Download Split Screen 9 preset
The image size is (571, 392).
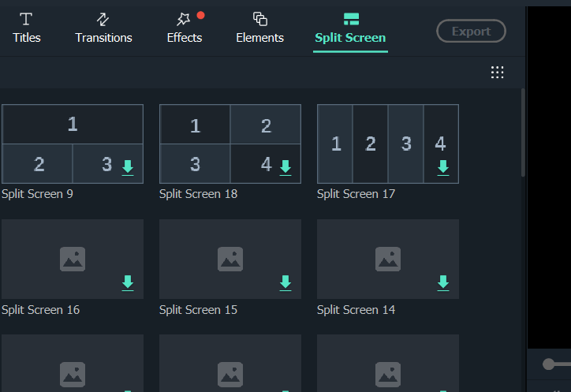pyautogui.click(x=128, y=167)
